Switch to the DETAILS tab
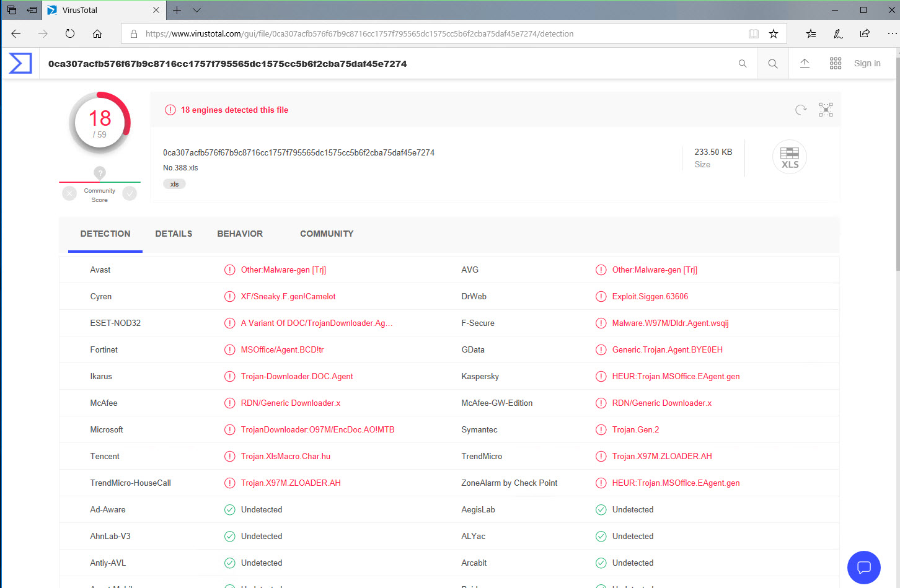 174,234
